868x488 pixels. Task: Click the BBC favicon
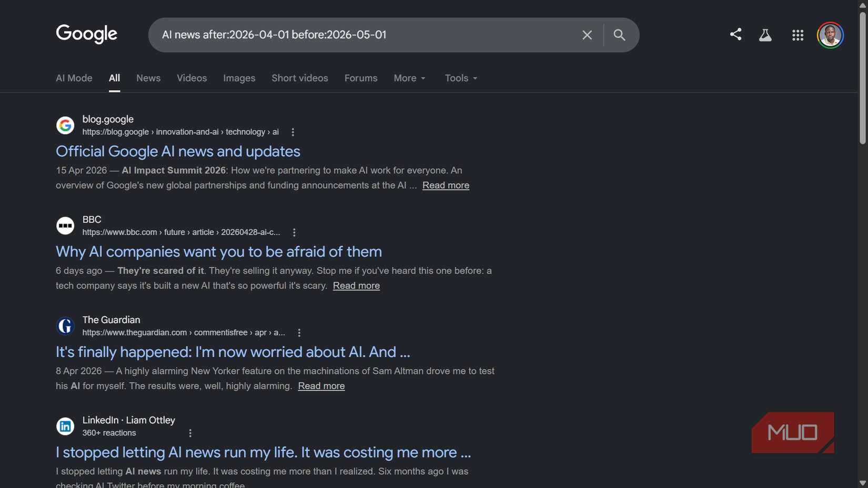point(65,226)
